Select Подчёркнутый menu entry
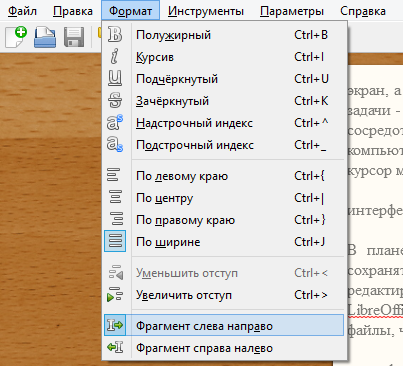This screenshot has height=366, width=403. point(224,79)
